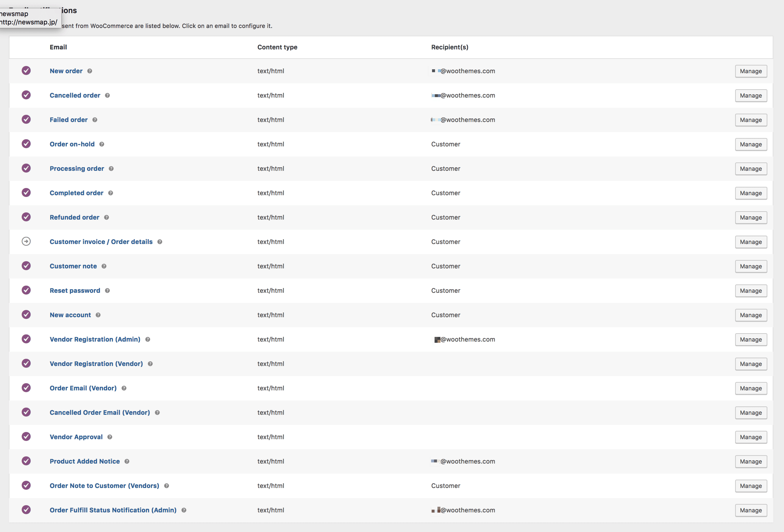Viewport: 784px width, 532px height.
Task: Click the enabled checkmark for Completed order
Action: click(26, 193)
